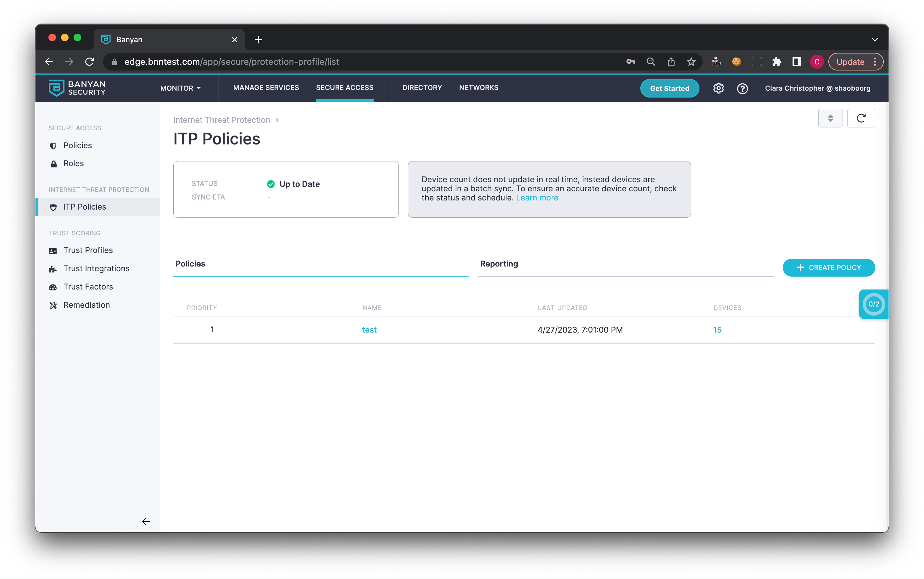Open the NETWORKS section
Image resolution: width=924 pixels, height=579 pixels.
[x=479, y=88]
